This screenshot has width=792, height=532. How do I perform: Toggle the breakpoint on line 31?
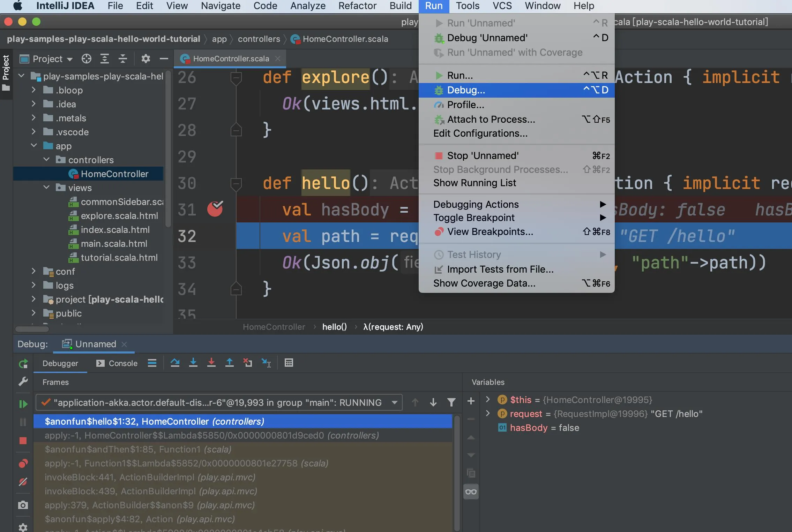click(215, 209)
